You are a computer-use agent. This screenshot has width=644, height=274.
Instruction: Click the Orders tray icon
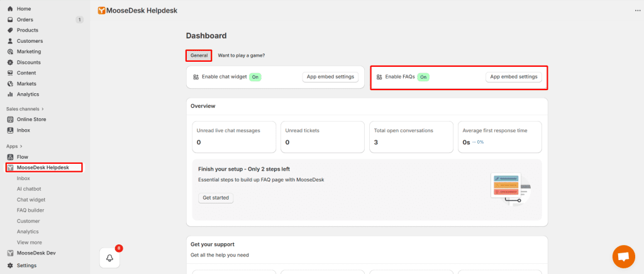coord(10,20)
